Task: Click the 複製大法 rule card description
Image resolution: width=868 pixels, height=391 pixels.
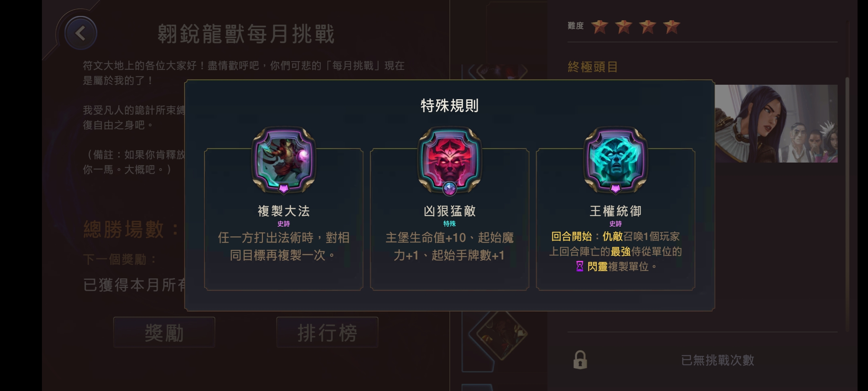Action: tap(284, 247)
